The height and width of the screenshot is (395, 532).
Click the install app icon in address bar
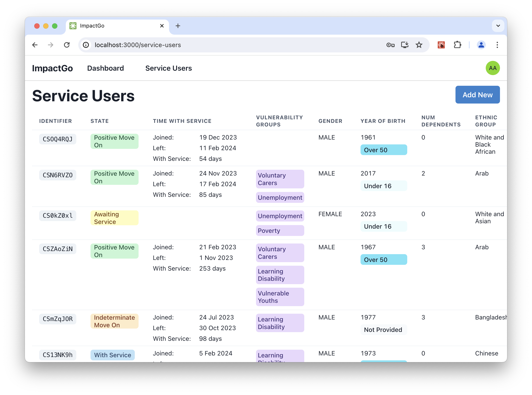(x=405, y=45)
